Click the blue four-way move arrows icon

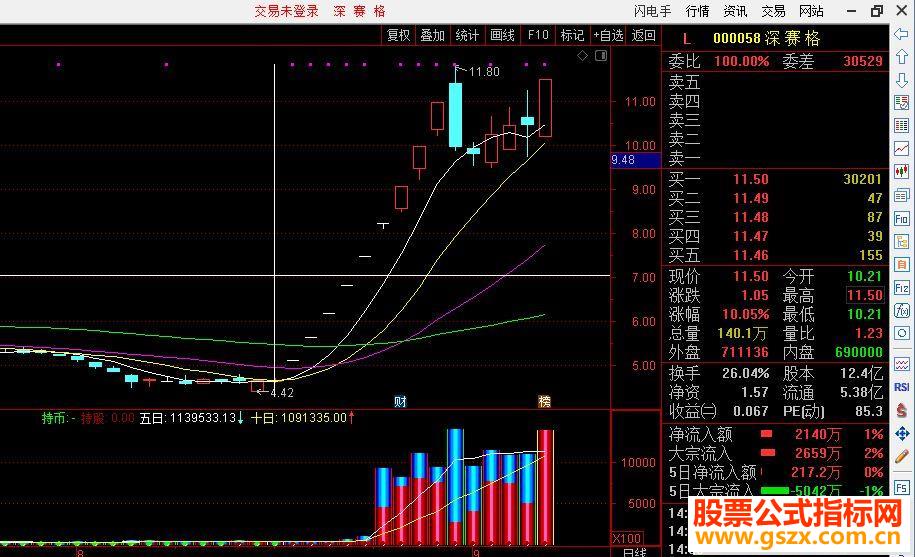click(x=902, y=433)
